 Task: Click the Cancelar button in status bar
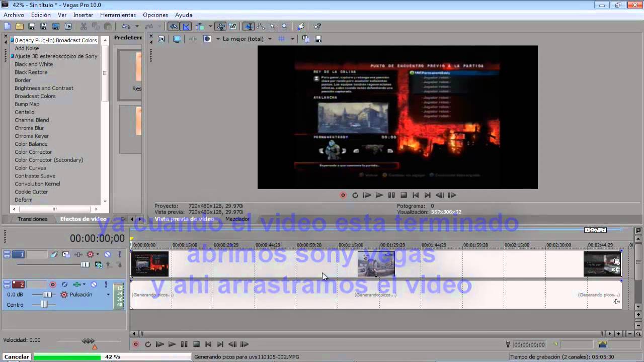coord(17,357)
